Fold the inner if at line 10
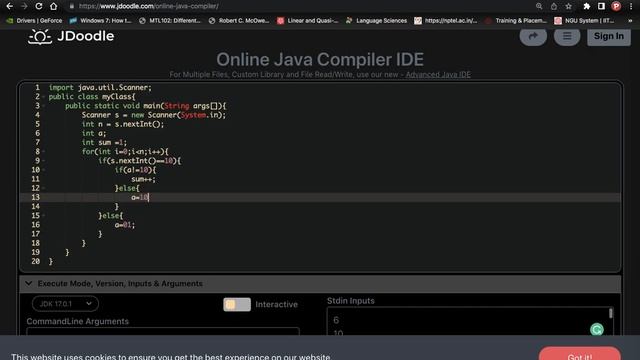Screen dimensions: 640x360 click(x=43, y=170)
